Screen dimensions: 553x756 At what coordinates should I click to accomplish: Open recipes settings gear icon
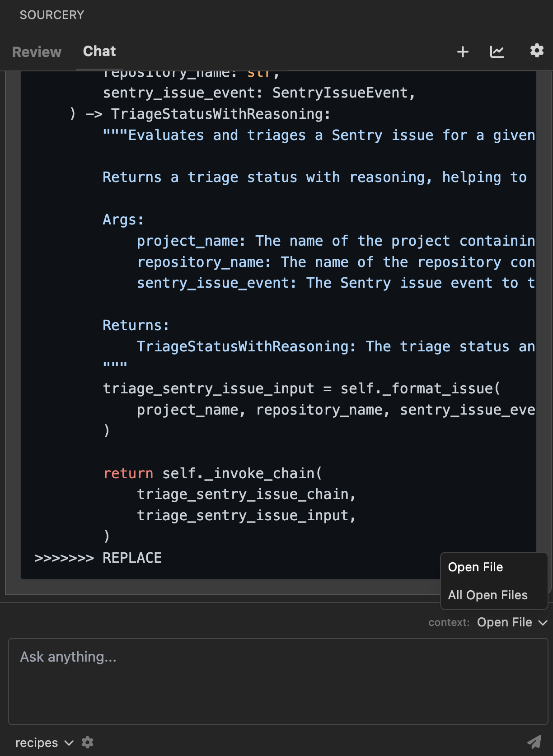tap(88, 742)
